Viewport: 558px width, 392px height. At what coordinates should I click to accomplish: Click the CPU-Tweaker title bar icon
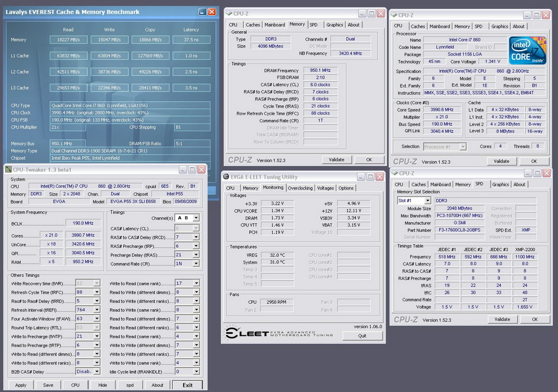(x=9, y=170)
